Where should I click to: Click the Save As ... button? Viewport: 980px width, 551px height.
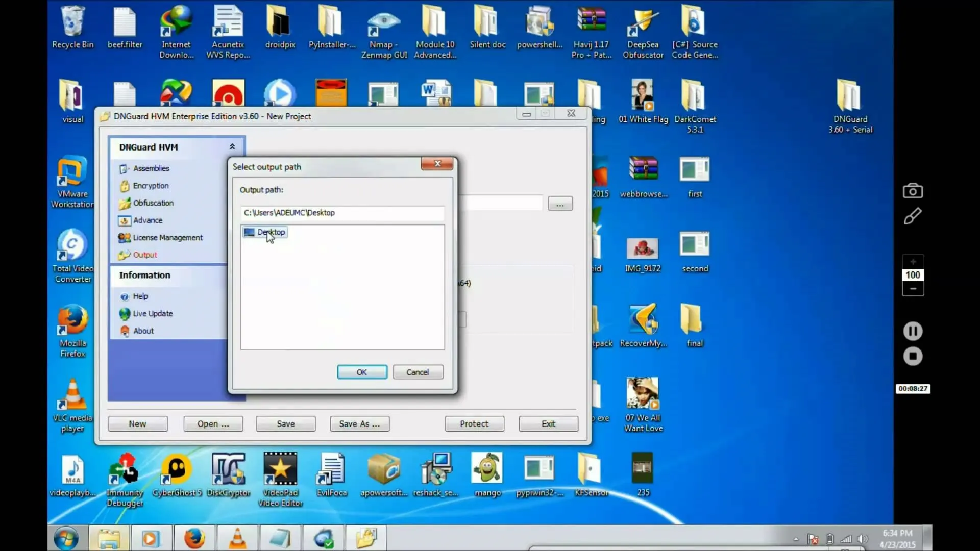[360, 424]
